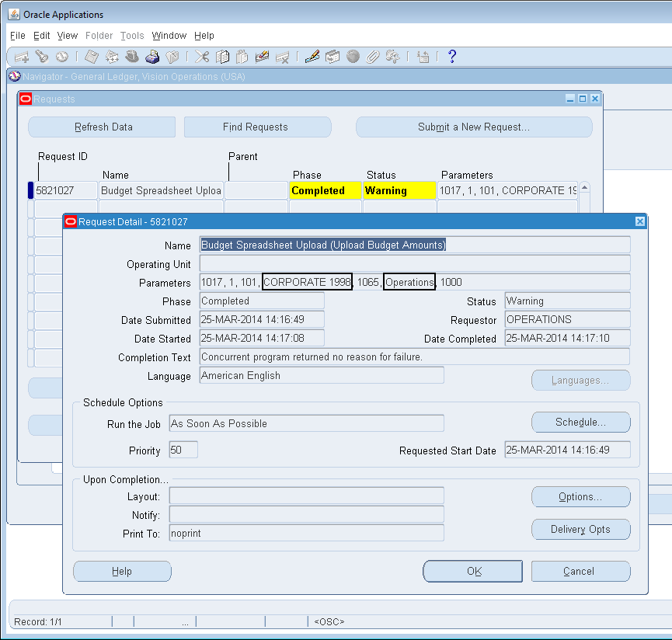Click OK in Request Detail dialog
The width and height of the screenshot is (672, 640).
[472, 571]
